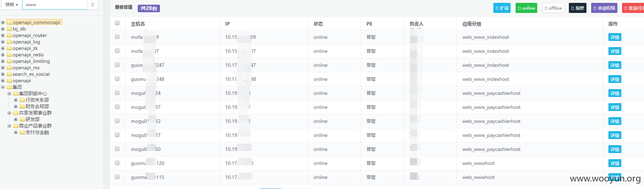Screen dimensions: 644x189
Task: Collapse the 集团 tree node
Action: coord(3,87)
